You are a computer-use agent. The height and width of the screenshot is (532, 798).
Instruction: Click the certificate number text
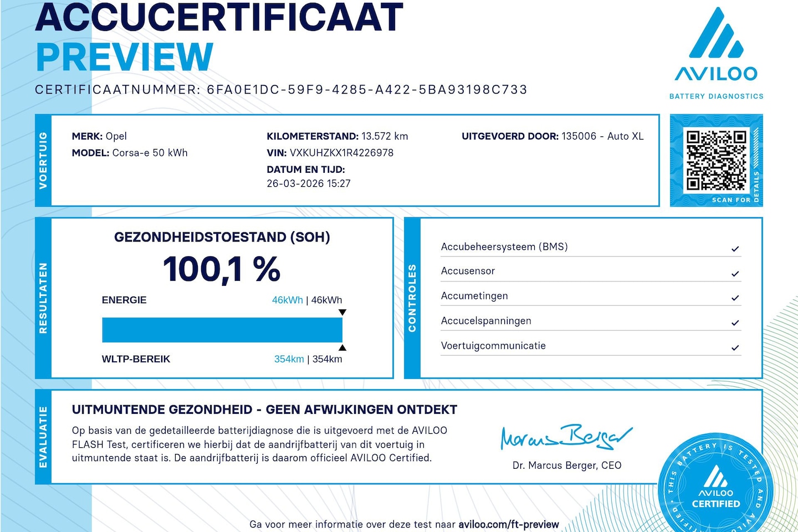click(x=366, y=90)
